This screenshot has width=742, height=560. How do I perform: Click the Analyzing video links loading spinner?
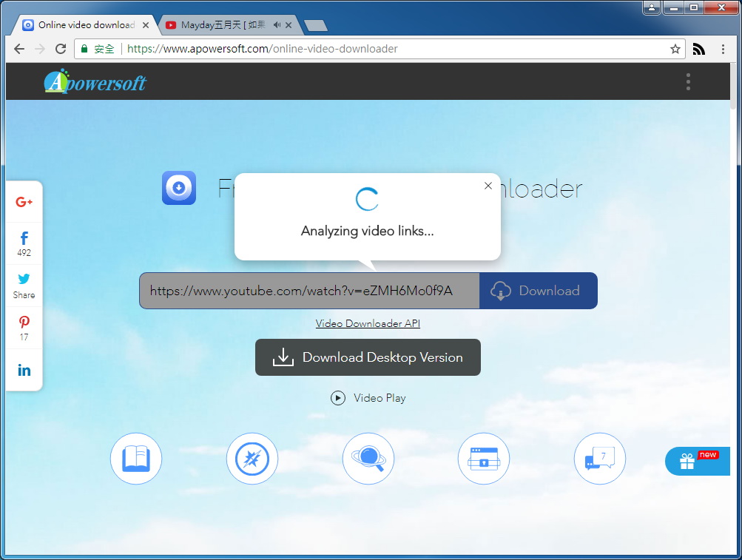point(367,199)
